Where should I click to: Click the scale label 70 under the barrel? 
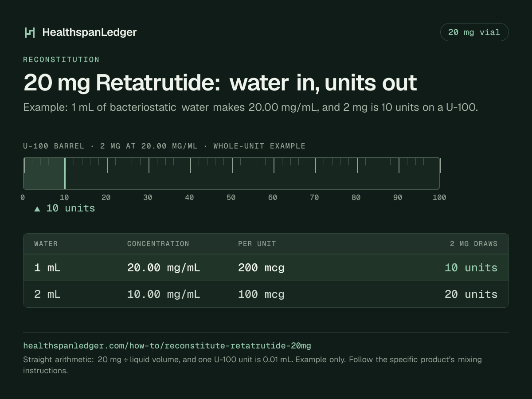(314, 197)
